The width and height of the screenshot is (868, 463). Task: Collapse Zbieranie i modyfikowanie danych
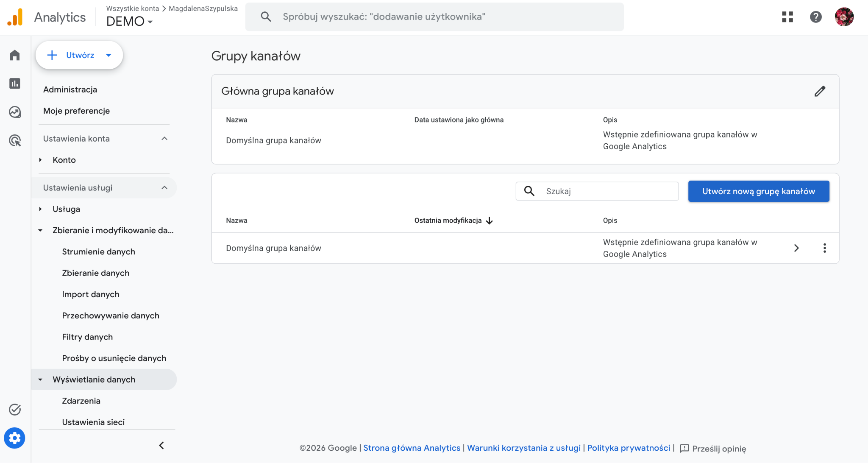pos(40,230)
